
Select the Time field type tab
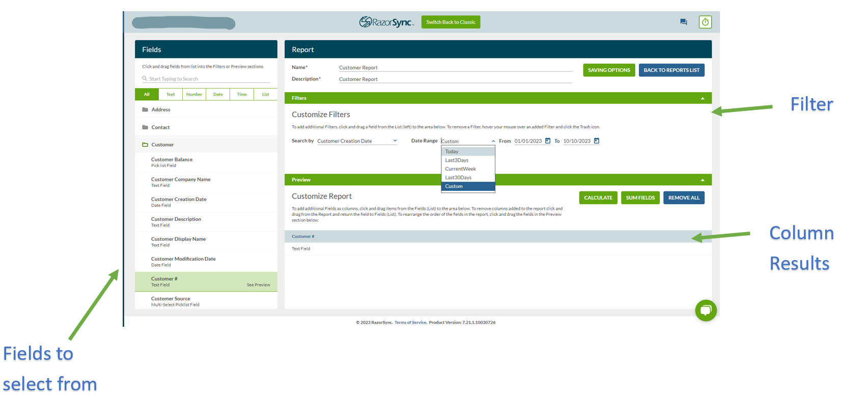pyautogui.click(x=242, y=94)
